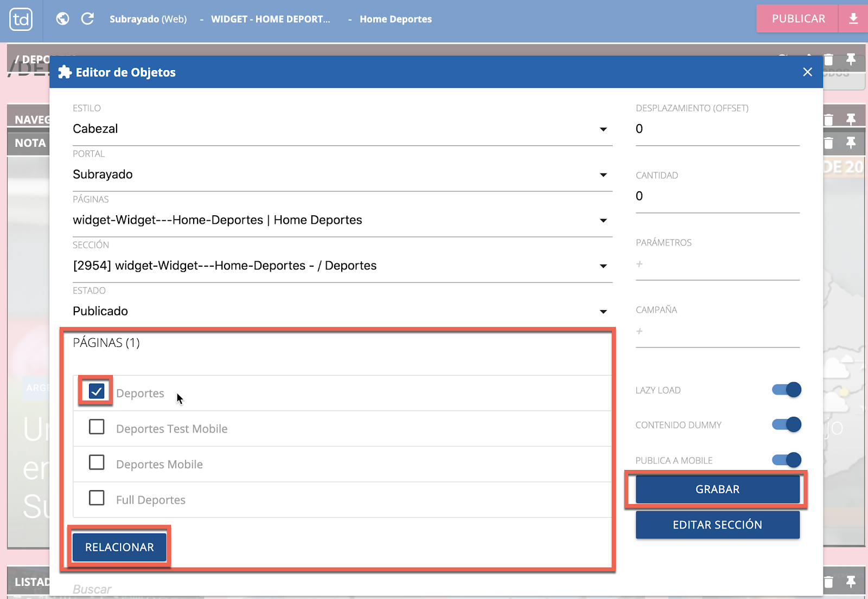Image resolution: width=868 pixels, height=599 pixels.
Task: Click the refresh icon in top bar
Action: (x=87, y=19)
